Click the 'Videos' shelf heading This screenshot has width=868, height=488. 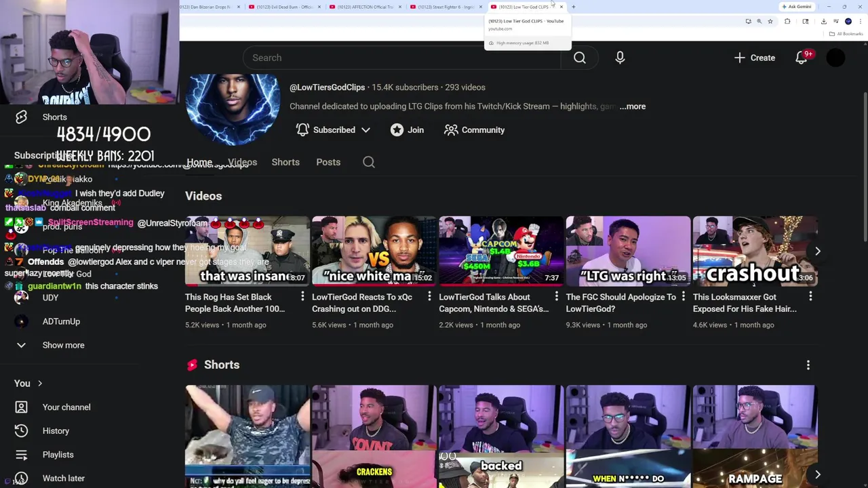tap(203, 196)
